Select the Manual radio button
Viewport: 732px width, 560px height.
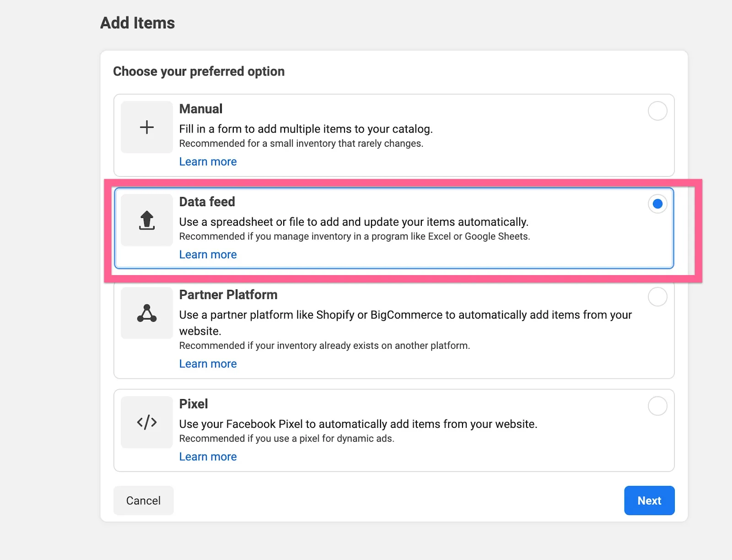tap(657, 111)
